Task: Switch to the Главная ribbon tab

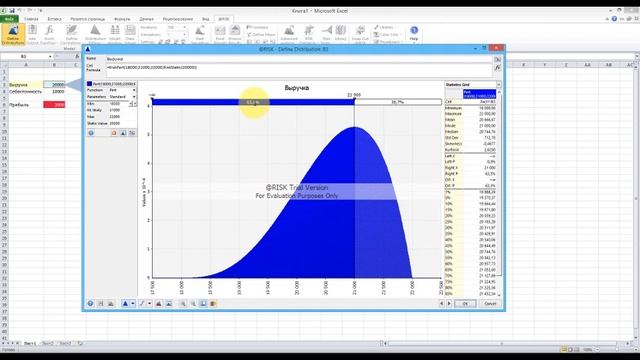Action: [x=31, y=19]
